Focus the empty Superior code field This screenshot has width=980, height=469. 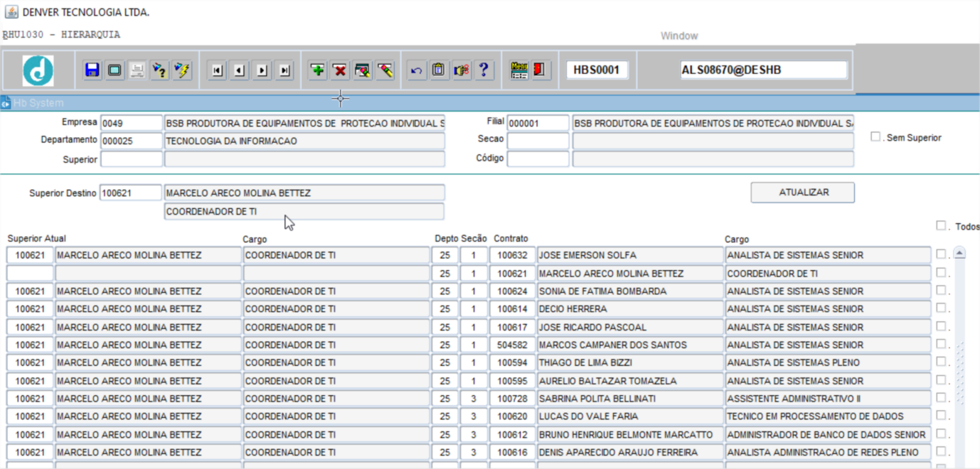pyautogui.click(x=132, y=158)
